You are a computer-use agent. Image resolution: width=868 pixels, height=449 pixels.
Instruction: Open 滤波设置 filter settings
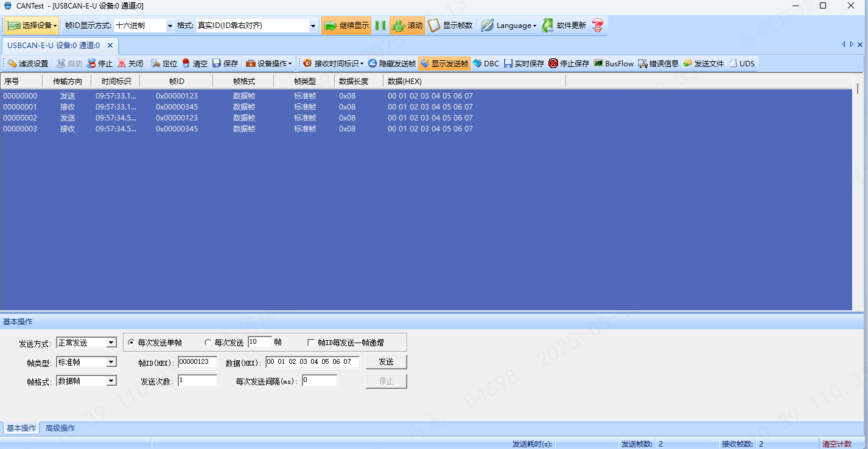[x=28, y=63]
